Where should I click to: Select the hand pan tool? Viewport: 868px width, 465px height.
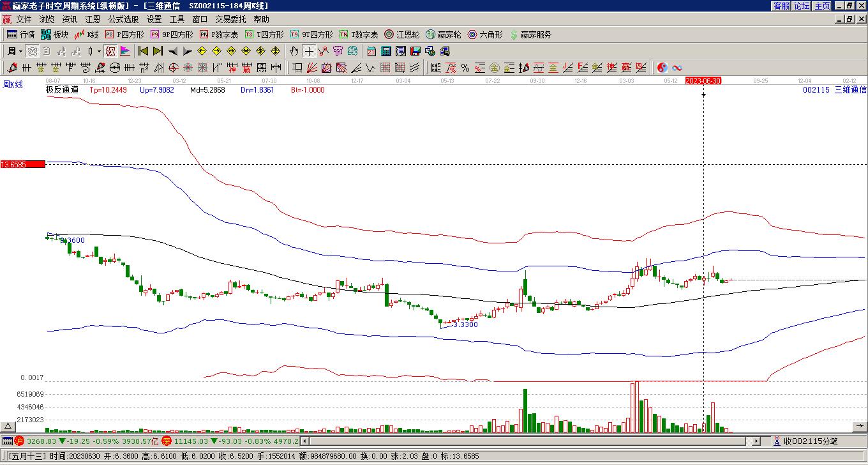[x=294, y=51]
